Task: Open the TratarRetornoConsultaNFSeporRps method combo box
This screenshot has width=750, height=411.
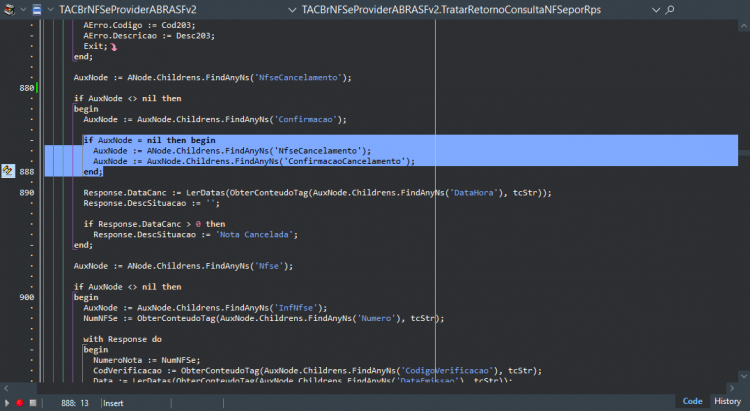Action: click(x=481, y=10)
